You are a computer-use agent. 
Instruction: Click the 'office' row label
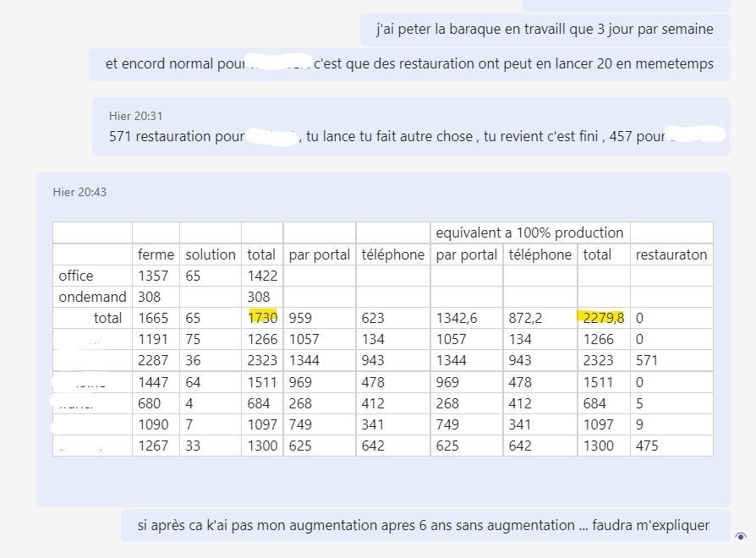click(x=75, y=275)
